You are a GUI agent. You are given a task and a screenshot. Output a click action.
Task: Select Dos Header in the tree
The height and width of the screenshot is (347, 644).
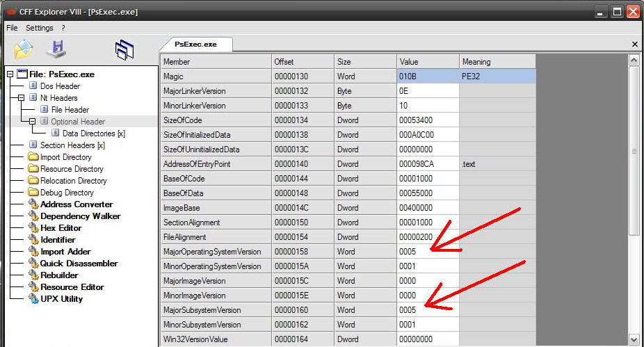pos(60,86)
